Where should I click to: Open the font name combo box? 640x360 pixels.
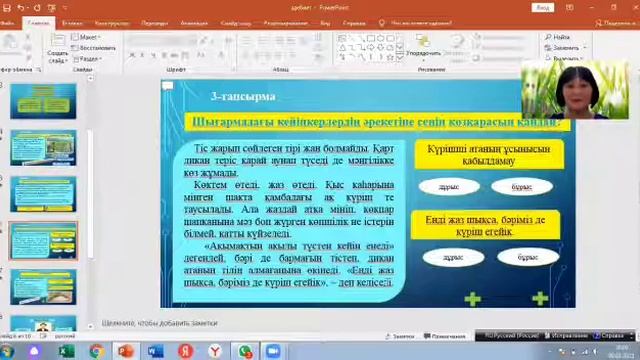coord(162,40)
